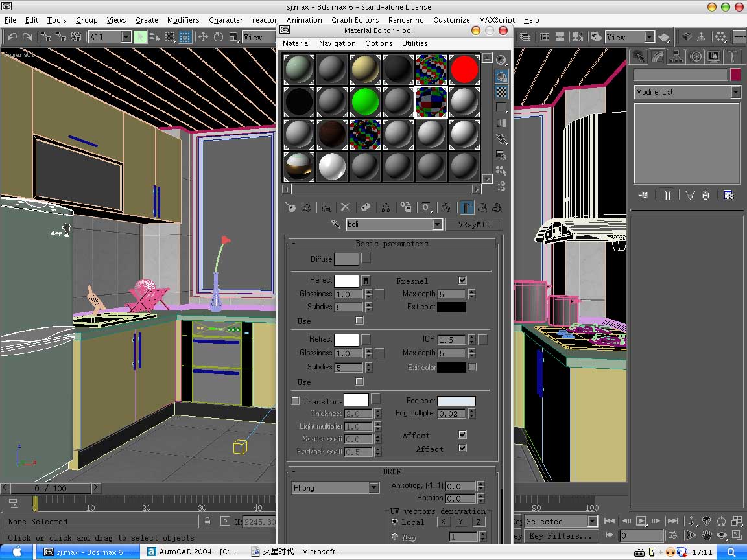Screen dimensions: 747x560
Task: Toggle Background checker icon in Material Editor
Action: [x=501, y=92]
